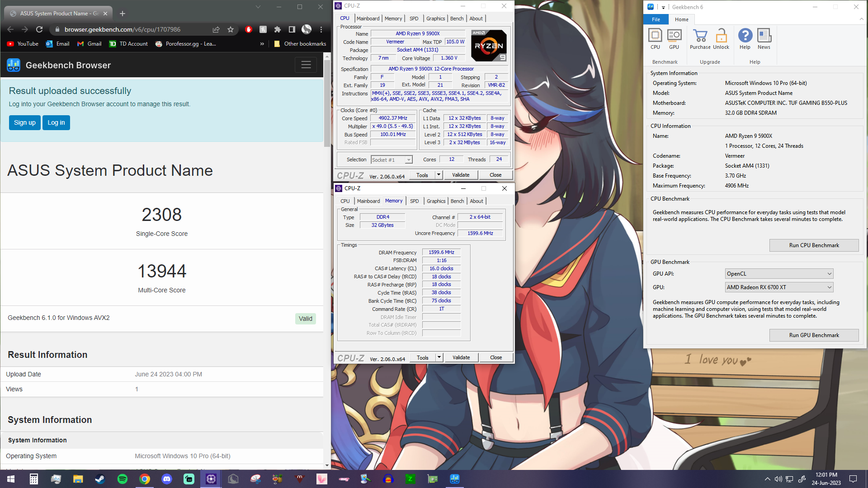Viewport: 868px width, 488px height.
Task: Collapse the Geekbench 6 ribbon
Action: [x=861, y=19]
